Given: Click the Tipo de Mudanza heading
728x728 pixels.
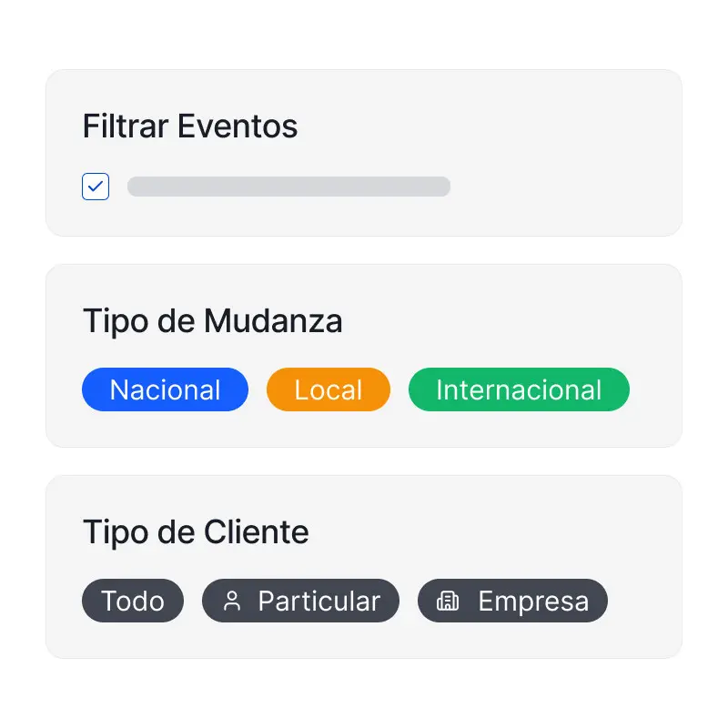Looking at the screenshot, I should tap(212, 321).
